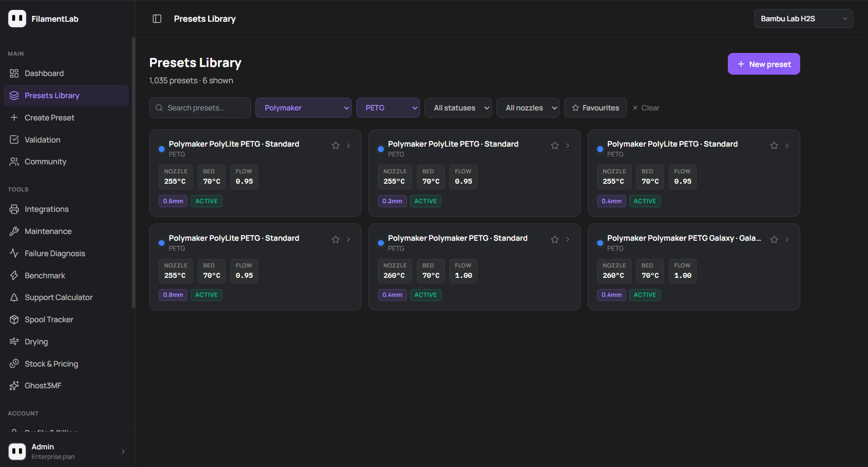Click the chevron on the Polymaker PETG · Standard card

[568, 239]
